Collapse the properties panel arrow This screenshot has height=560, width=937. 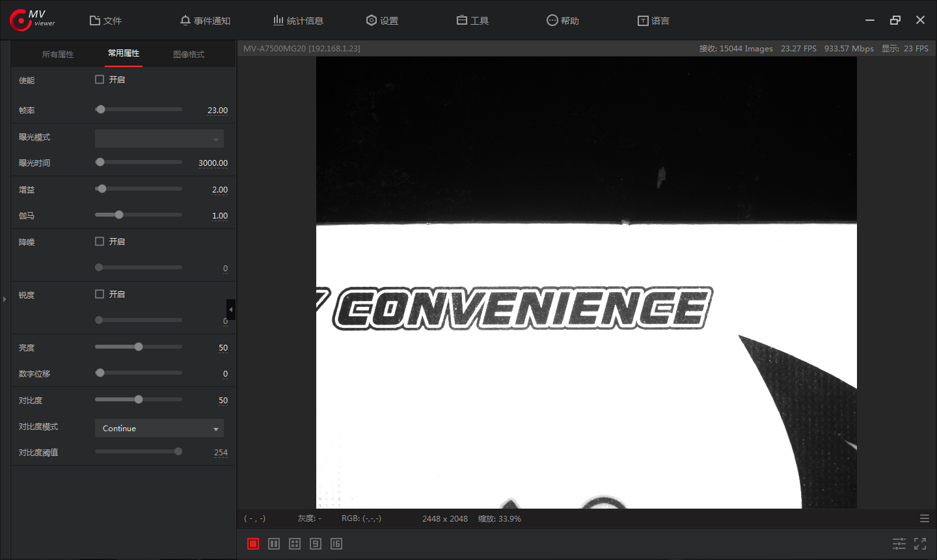pos(231,310)
